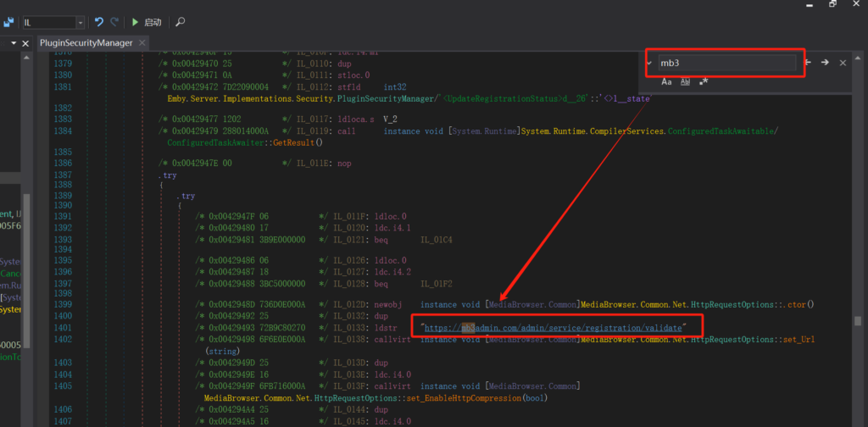Image resolution: width=868 pixels, height=427 pixels.
Task: Click the left panel vertical scrollbar
Action: [x=26, y=271]
